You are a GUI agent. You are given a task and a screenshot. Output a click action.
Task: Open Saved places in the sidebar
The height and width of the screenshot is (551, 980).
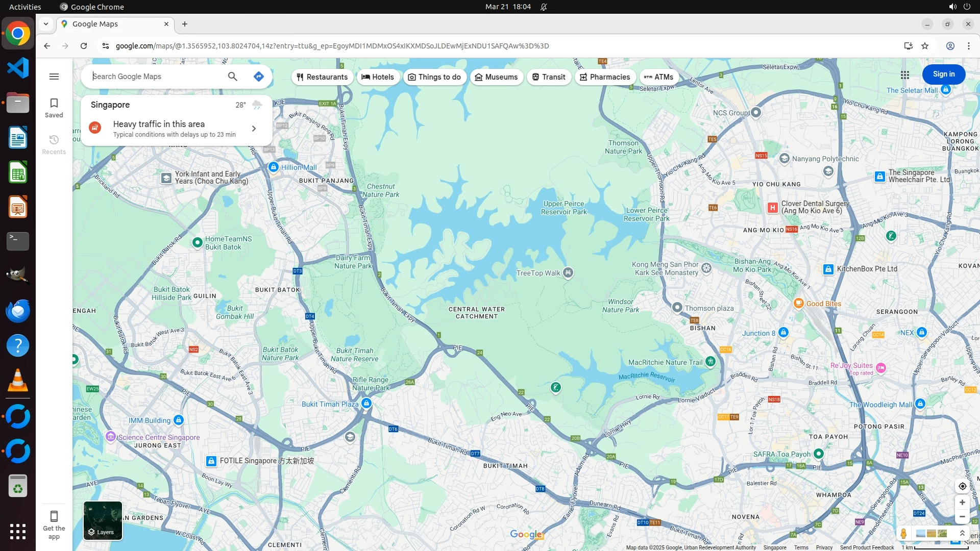click(x=54, y=108)
